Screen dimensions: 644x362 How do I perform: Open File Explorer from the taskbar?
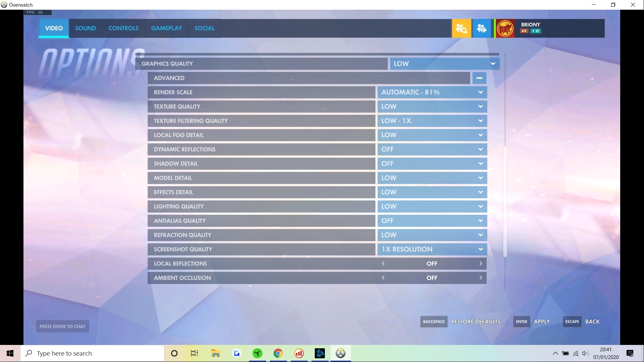[x=216, y=353]
